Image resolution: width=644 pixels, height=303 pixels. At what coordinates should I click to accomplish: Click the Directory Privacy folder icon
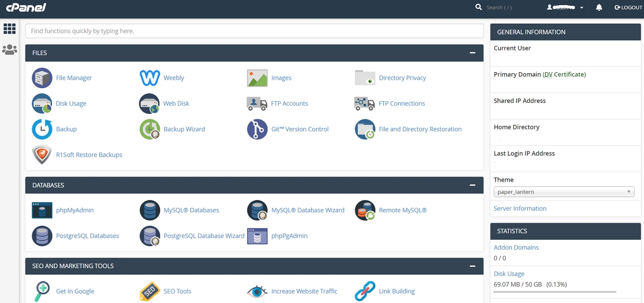(x=365, y=78)
